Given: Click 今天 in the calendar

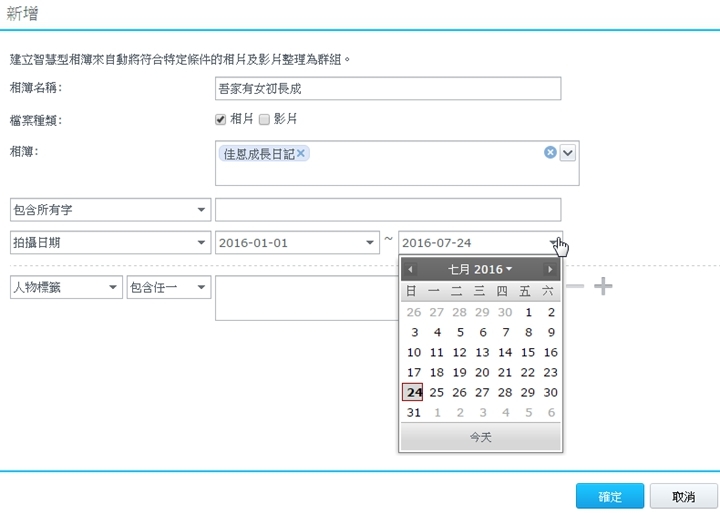Looking at the screenshot, I should [480, 438].
